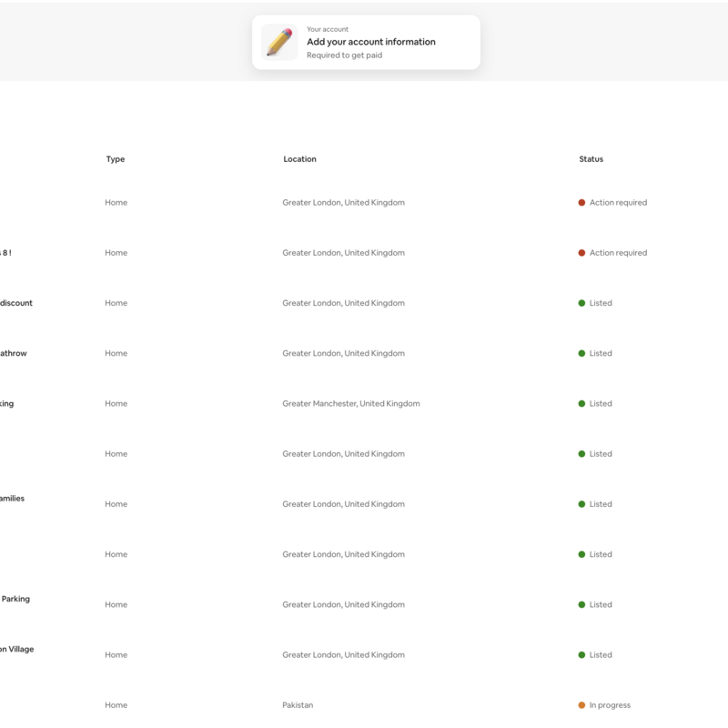Click green Listed dot on discount row
Image resolution: width=728 pixels, height=728 pixels.
[x=581, y=303]
